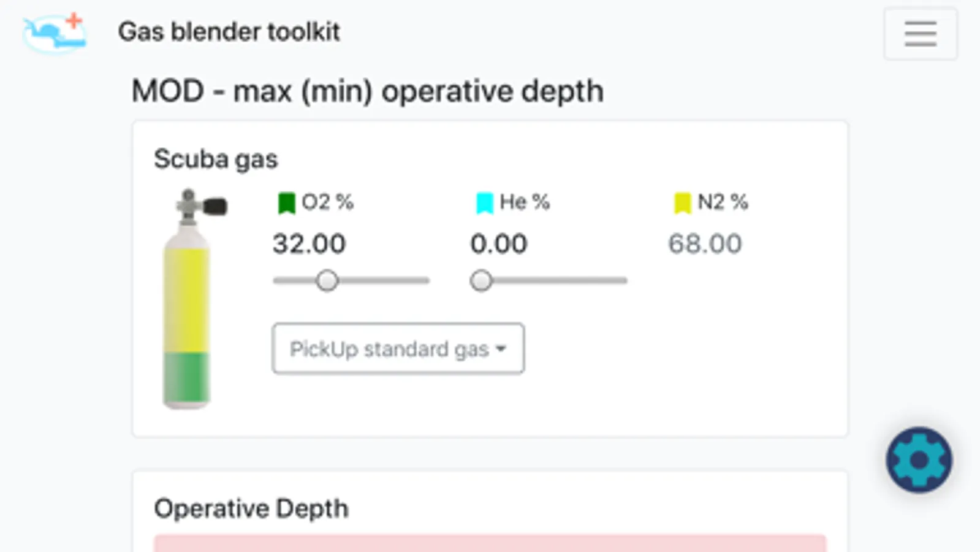
Task: Click the red alert bar under Operative Depth
Action: pyautogui.click(x=490, y=543)
